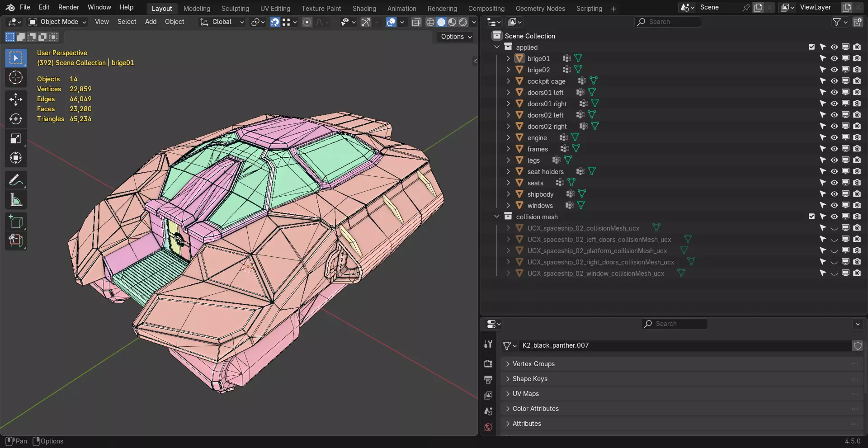The width and height of the screenshot is (868, 448).
Task: Select the doors02 right object row
Action: click(547, 126)
